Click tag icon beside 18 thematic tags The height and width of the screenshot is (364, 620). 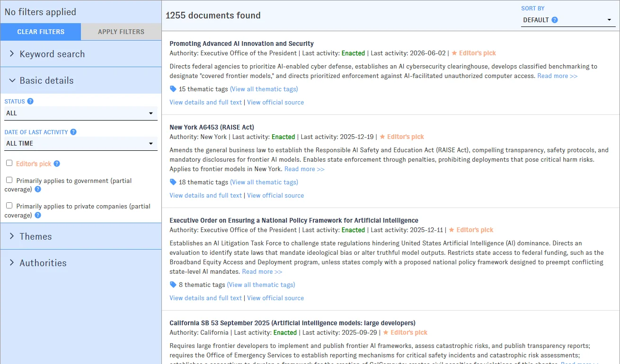[x=173, y=182]
